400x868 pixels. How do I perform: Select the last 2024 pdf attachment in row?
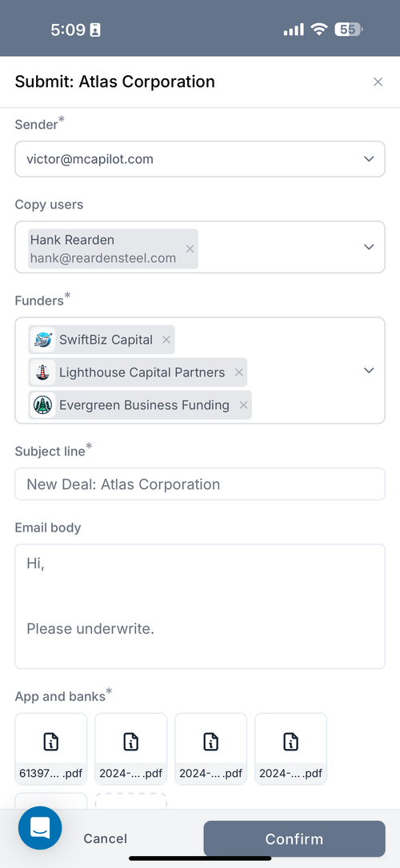pyautogui.click(x=291, y=748)
